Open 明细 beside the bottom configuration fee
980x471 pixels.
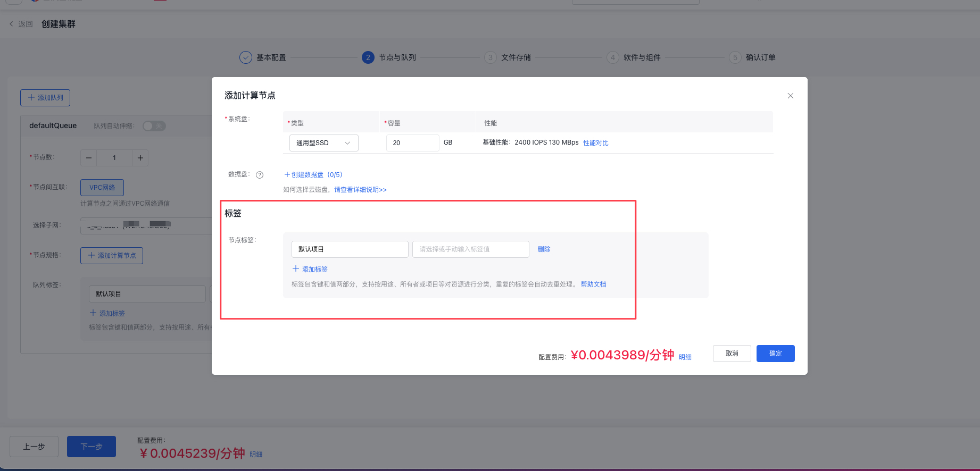[x=256, y=455]
